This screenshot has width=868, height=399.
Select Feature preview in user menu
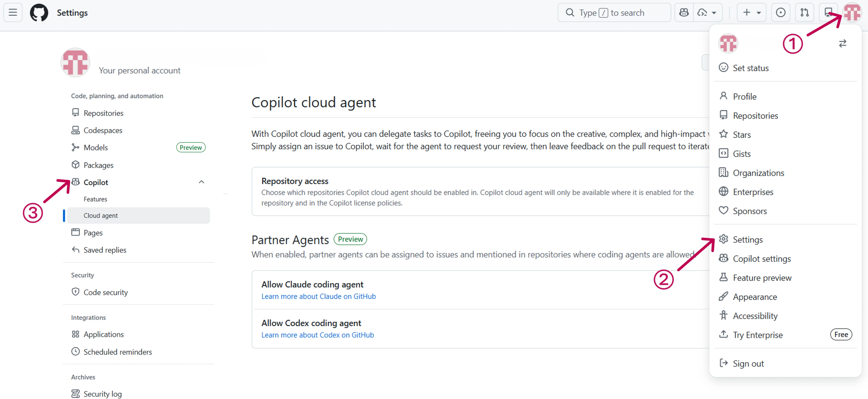point(785,278)
